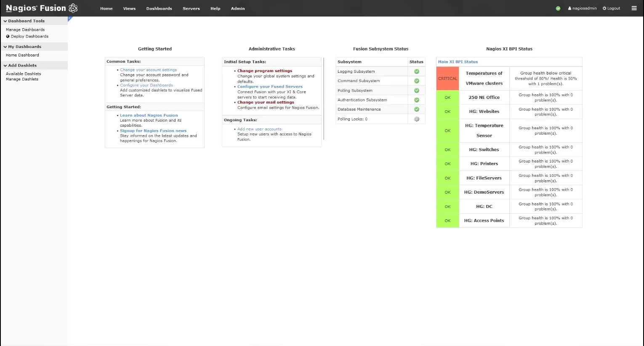
Task: Open the Dashboards menu
Action: point(159,8)
